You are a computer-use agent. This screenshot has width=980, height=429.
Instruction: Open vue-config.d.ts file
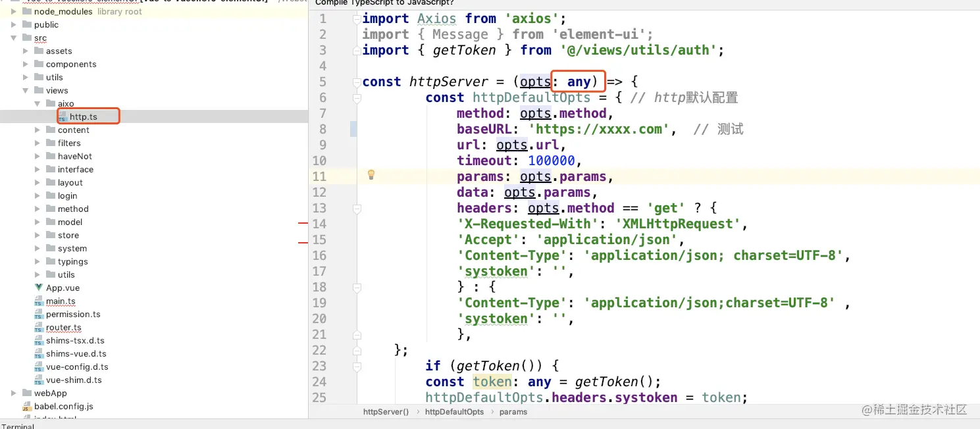pos(77,366)
